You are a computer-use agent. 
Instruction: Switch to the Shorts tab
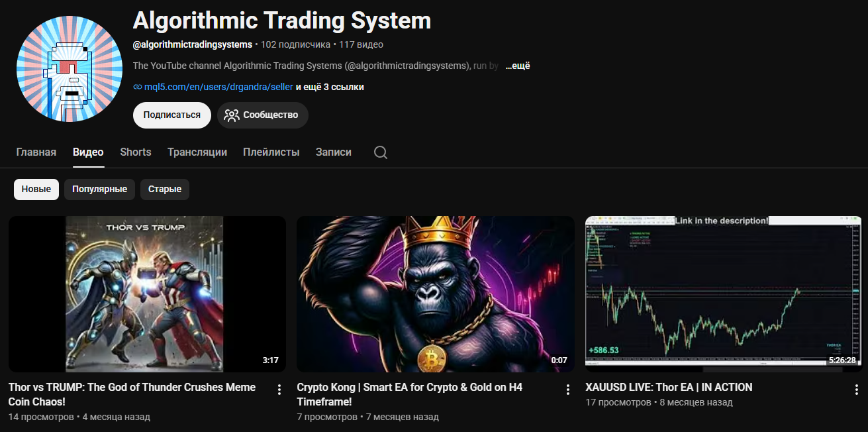[x=136, y=152]
